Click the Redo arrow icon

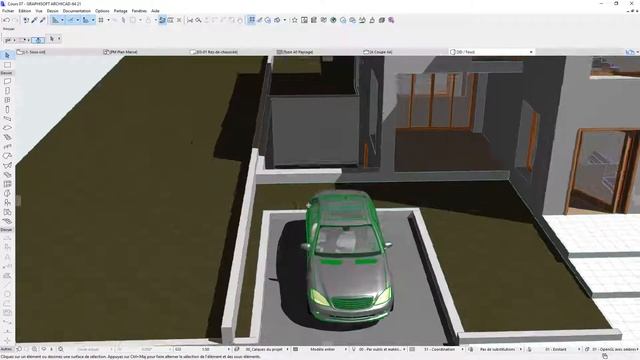15,20
